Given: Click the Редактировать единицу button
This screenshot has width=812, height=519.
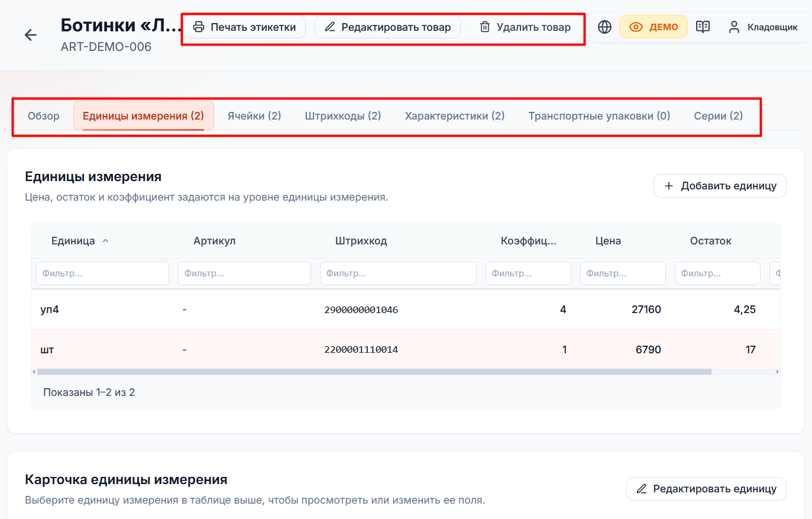Looking at the screenshot, I should [x=706, y=489].
